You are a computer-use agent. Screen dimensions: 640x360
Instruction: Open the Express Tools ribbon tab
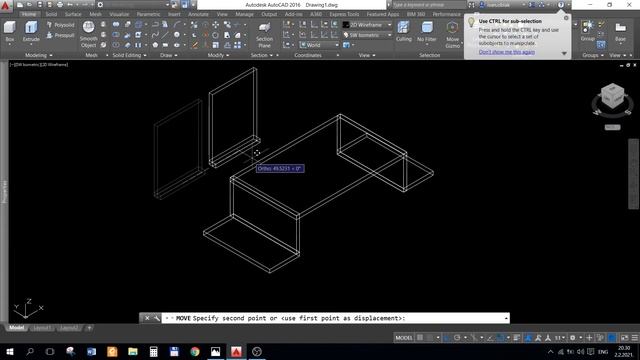click(344, 14)
